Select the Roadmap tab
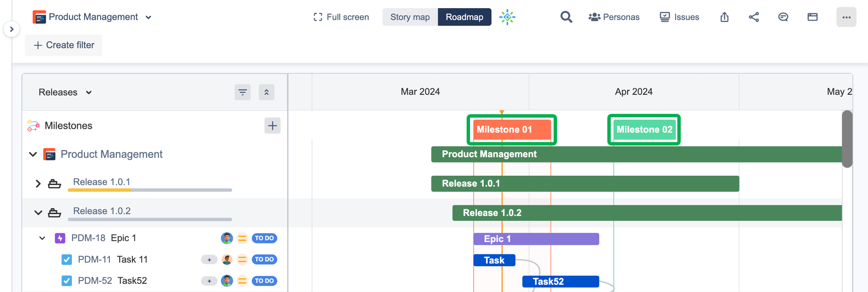The width and height of the screenshot is (868, 292). coord(464,17)
